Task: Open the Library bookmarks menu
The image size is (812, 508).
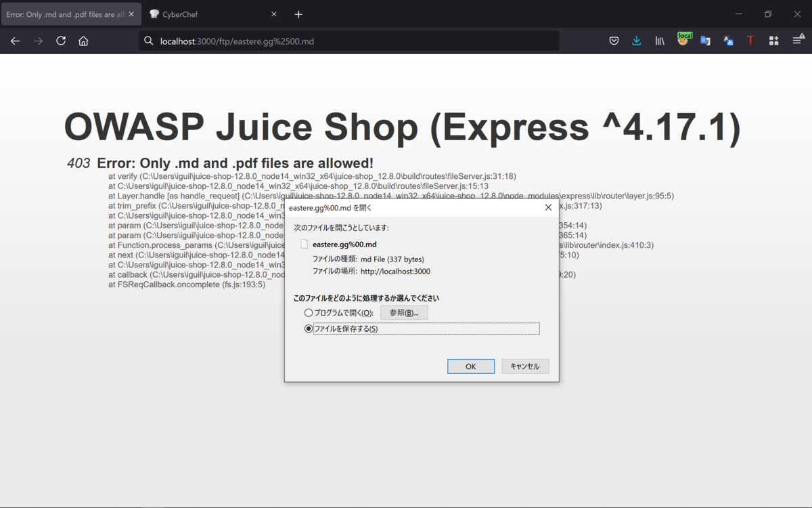Action: [660, 41]
